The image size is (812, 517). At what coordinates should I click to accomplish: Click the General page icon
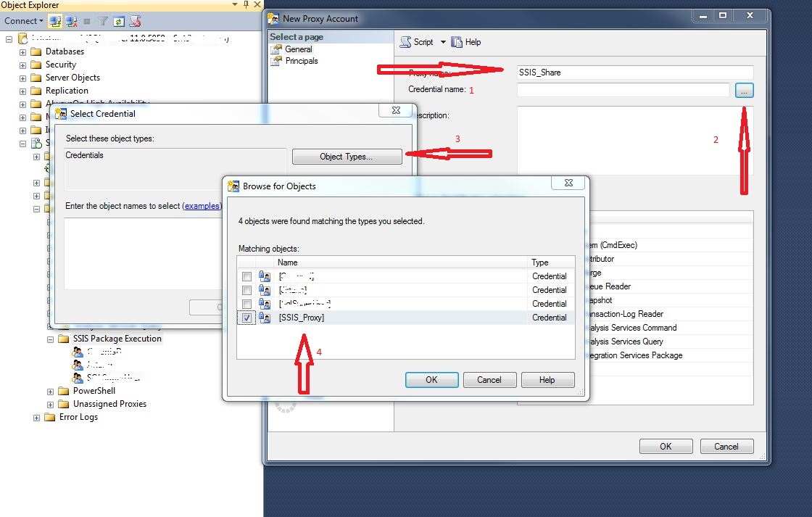pyautogui.click(x=276, y=49)
